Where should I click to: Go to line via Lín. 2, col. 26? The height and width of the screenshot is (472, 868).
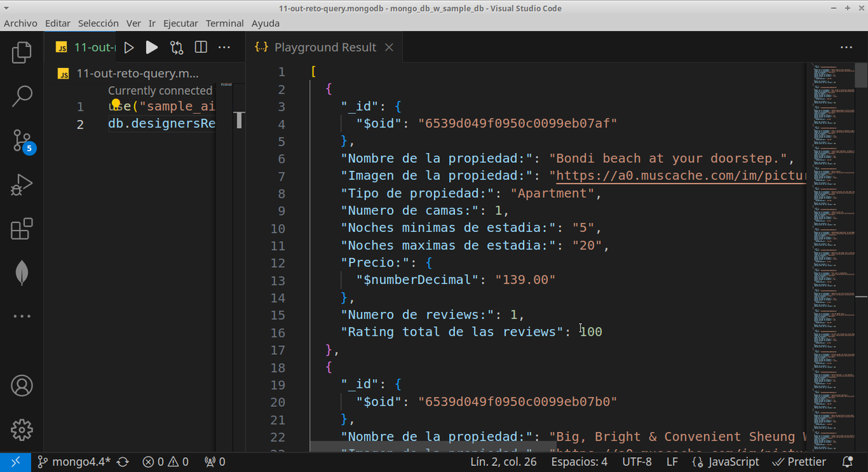pyautogui.click(x=504, y=462)
